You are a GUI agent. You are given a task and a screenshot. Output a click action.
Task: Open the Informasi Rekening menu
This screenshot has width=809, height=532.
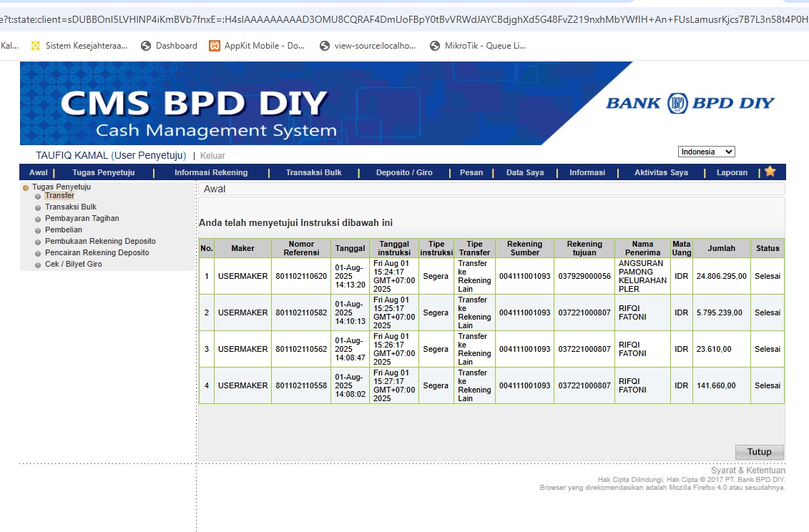(211, 172)
